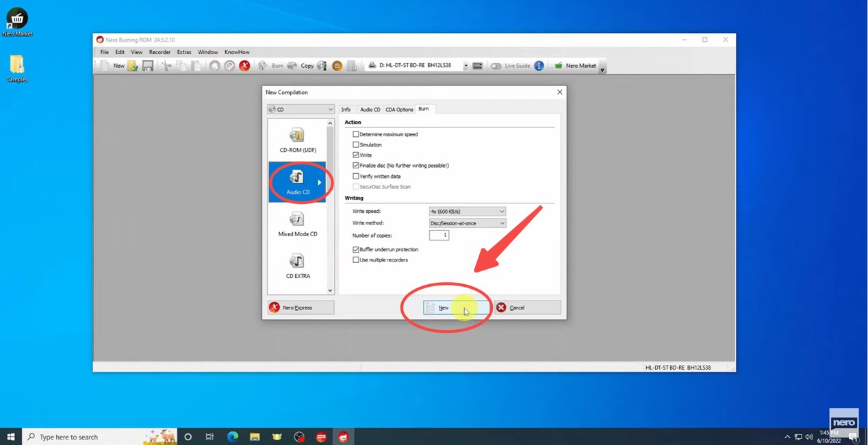
Task: Open the Nero Market desktop shortcut
Action: point(17,23)
